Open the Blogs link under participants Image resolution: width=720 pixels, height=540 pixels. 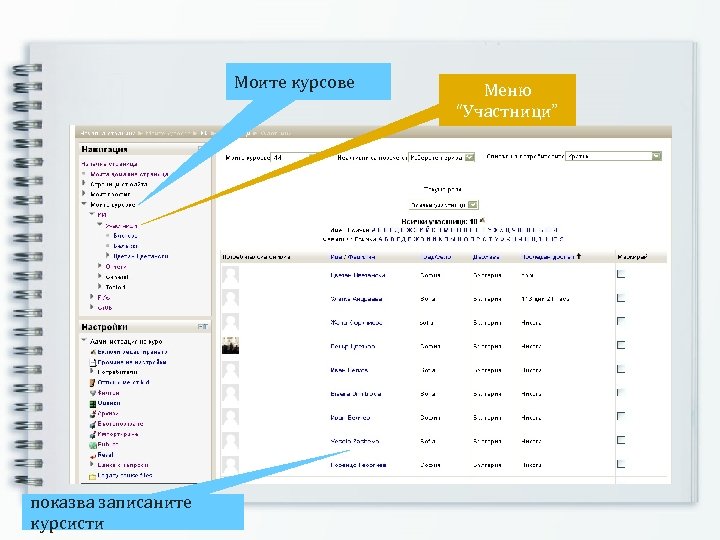coord(125,236)
